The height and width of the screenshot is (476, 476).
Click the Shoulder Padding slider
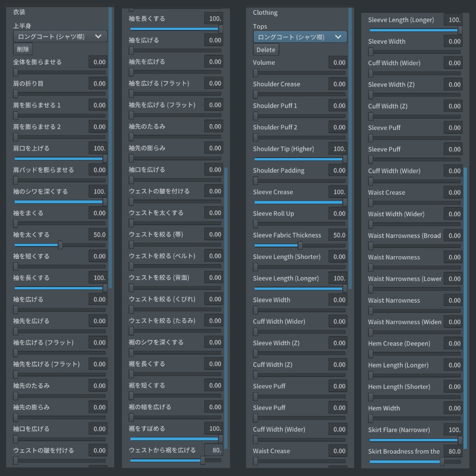pos(299,180)
